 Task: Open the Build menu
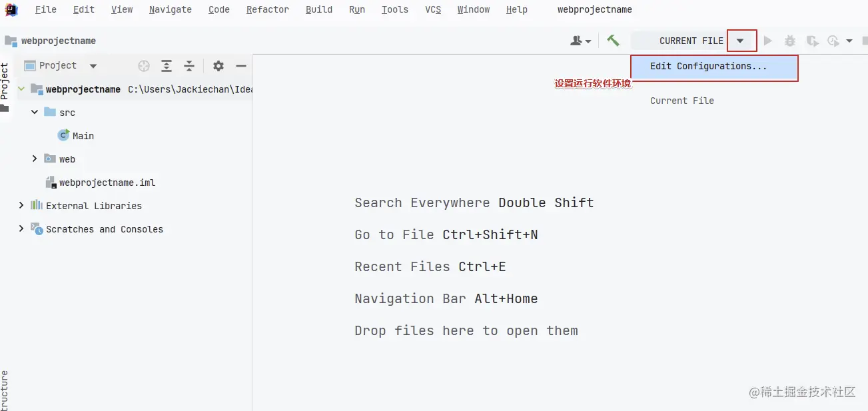(x=319, y=9)
